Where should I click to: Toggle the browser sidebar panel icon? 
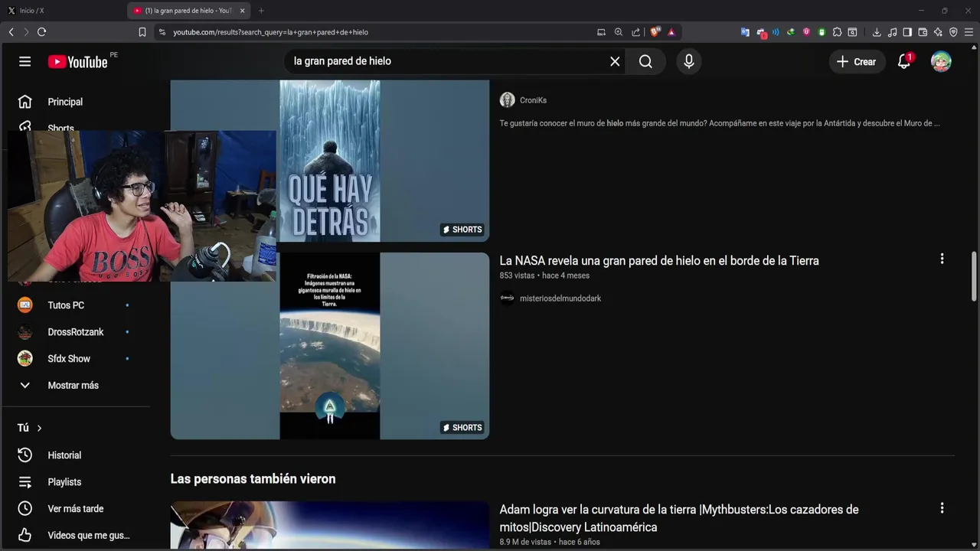click(x=907, y=32)
